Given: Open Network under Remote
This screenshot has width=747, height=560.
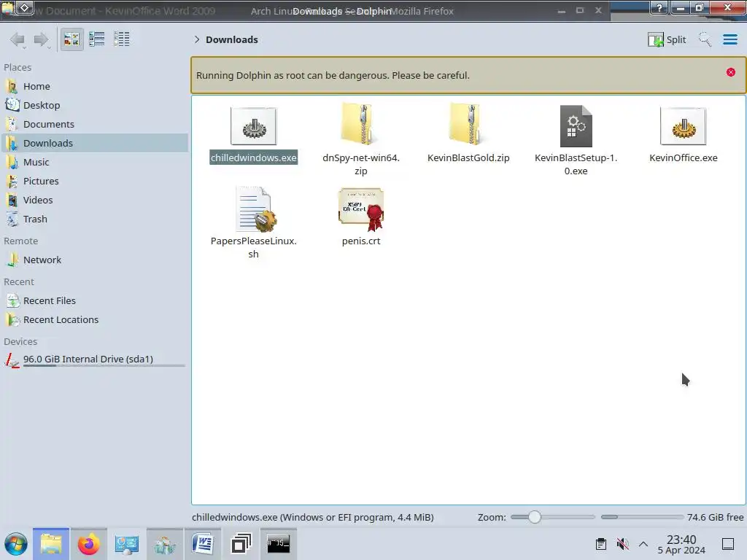Looking at the screenshot, I should [x=94, y=260].
